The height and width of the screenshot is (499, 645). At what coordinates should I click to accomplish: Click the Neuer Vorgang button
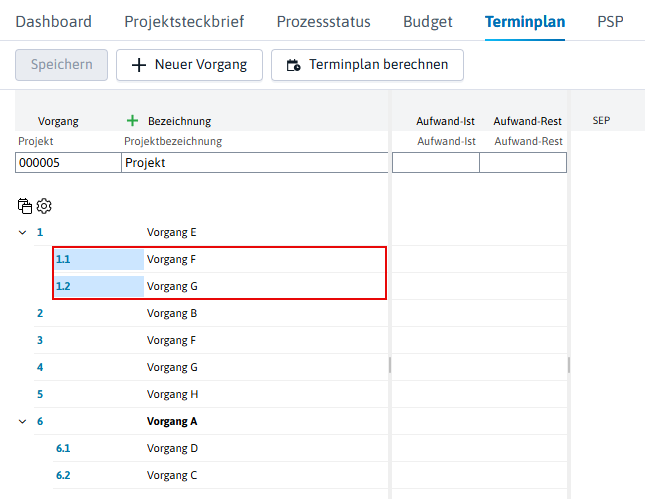click(x=189, y=65)
